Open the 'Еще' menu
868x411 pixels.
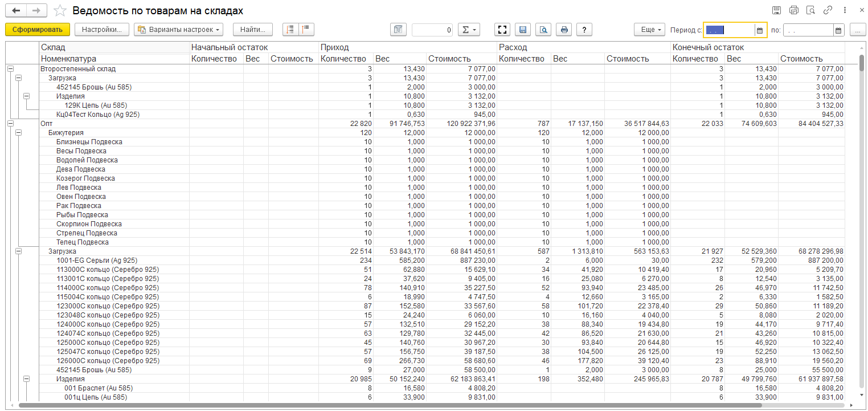(649, 30)
